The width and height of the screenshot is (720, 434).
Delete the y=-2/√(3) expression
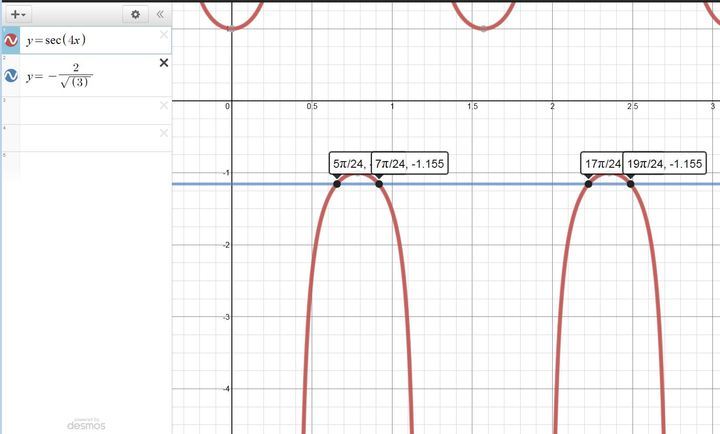click(164, 63)
